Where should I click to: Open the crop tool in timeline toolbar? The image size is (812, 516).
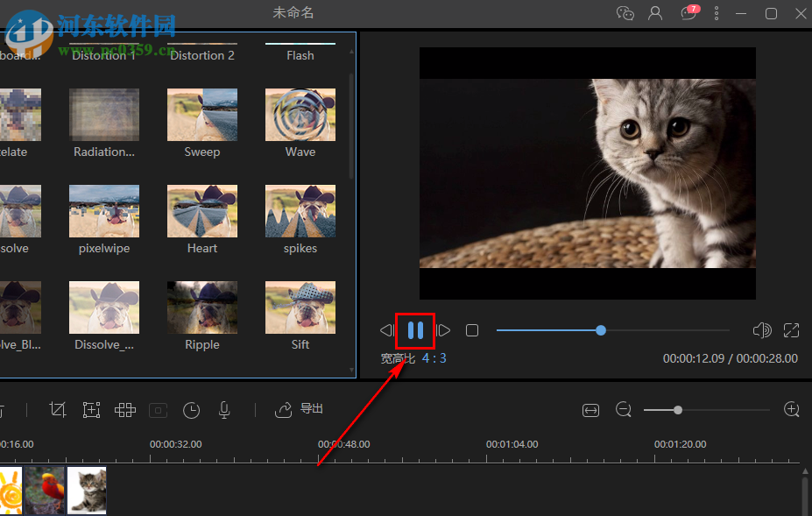[59, 409]
